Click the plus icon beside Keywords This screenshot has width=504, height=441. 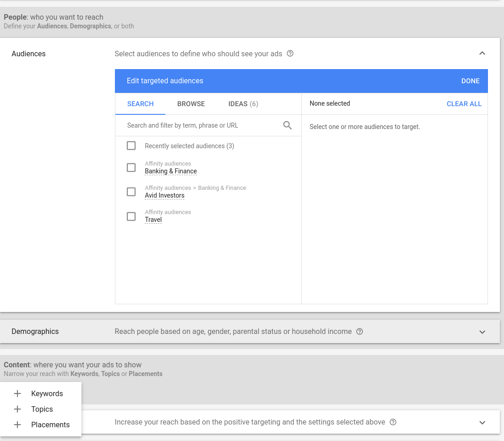click(17, 393)
